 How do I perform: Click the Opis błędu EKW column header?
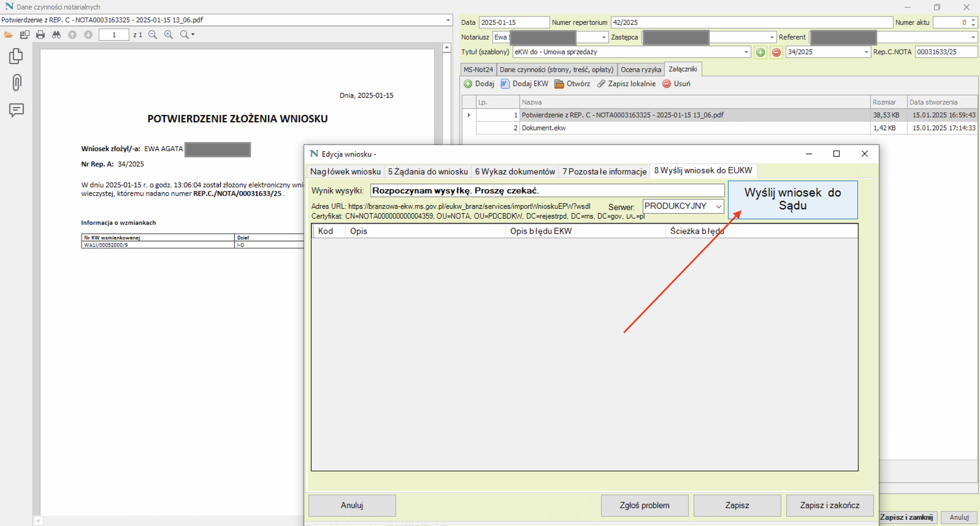[x=585, y=231]
